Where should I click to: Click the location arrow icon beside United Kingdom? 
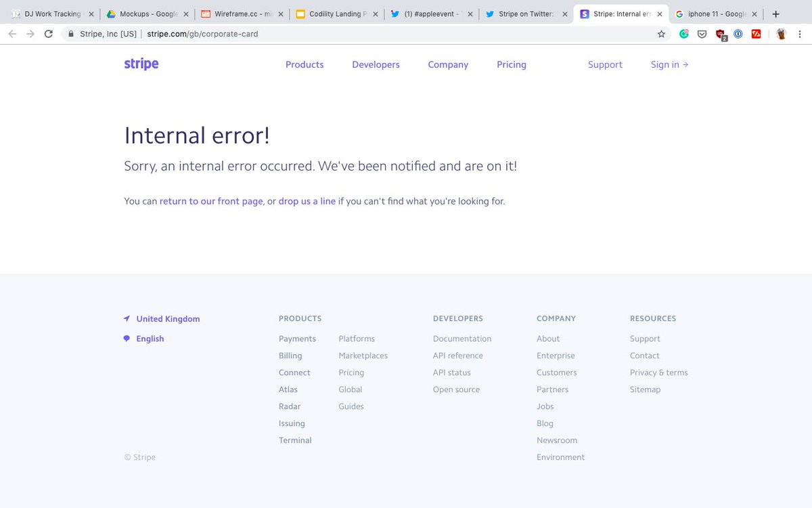coord(127,318)
